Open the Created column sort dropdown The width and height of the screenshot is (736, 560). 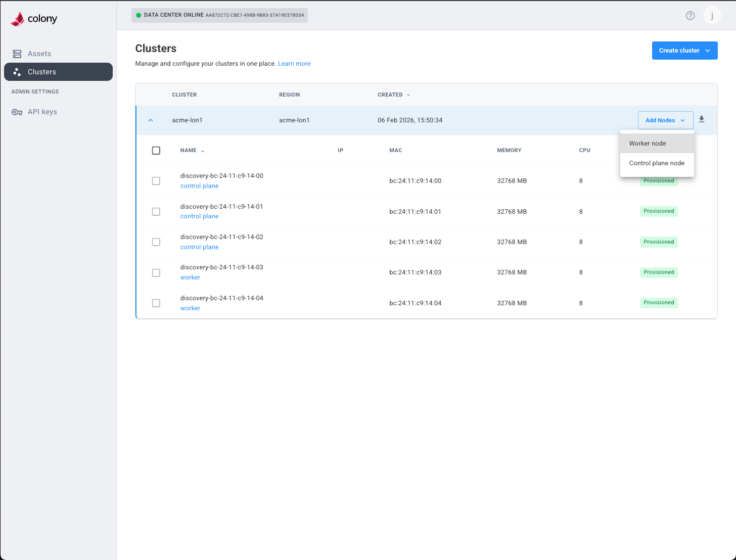point(408,95)
